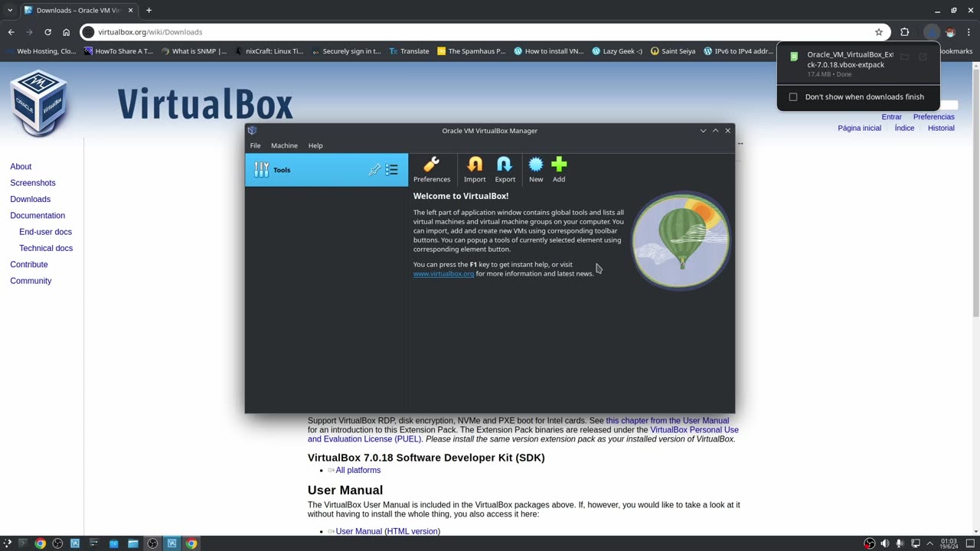Open a new Chrome tab
Screen dimensions: 980x551
tap(149, 11)
